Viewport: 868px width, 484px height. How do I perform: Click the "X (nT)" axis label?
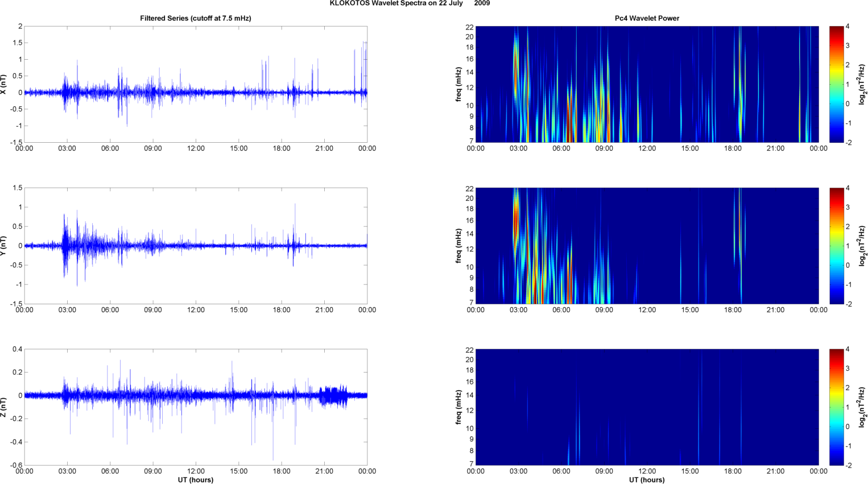point(4,84)
